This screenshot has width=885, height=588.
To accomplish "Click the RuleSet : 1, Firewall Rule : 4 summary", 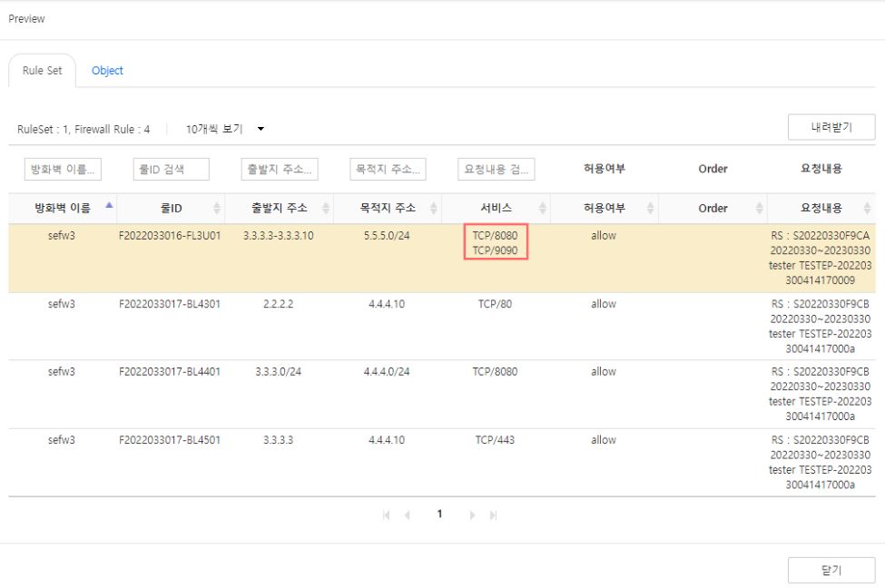I will [84, 129].
